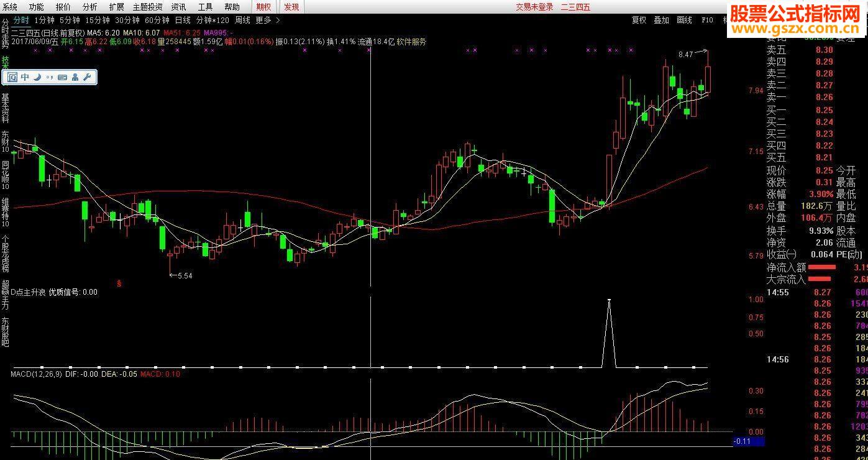The image size is (868, 460).
Task: Switch to 5分钟 chart period
Action: pyautogui.click(x=70, y=20)
